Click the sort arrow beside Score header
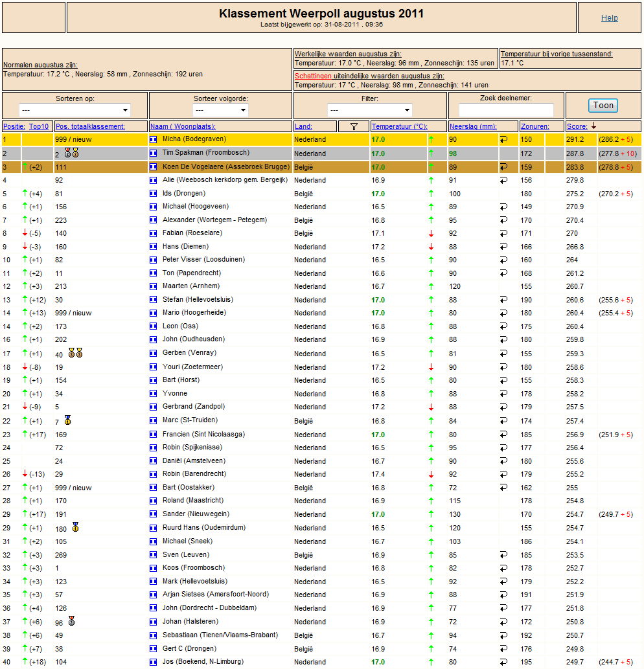644x669 pixels. [x=593, y=126]
